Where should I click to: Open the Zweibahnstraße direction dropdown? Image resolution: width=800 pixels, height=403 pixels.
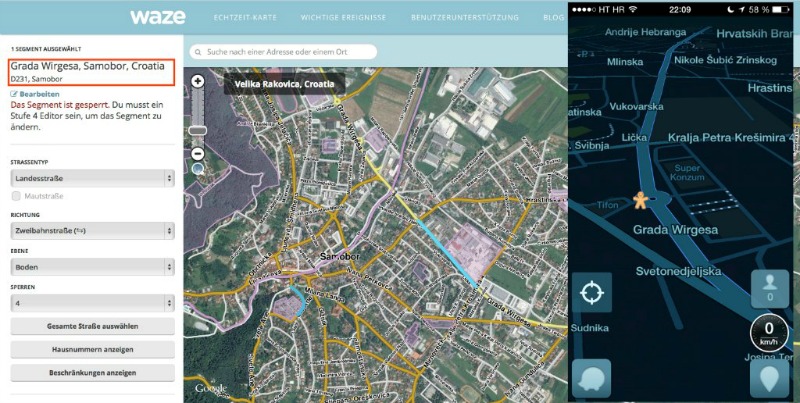92,231
